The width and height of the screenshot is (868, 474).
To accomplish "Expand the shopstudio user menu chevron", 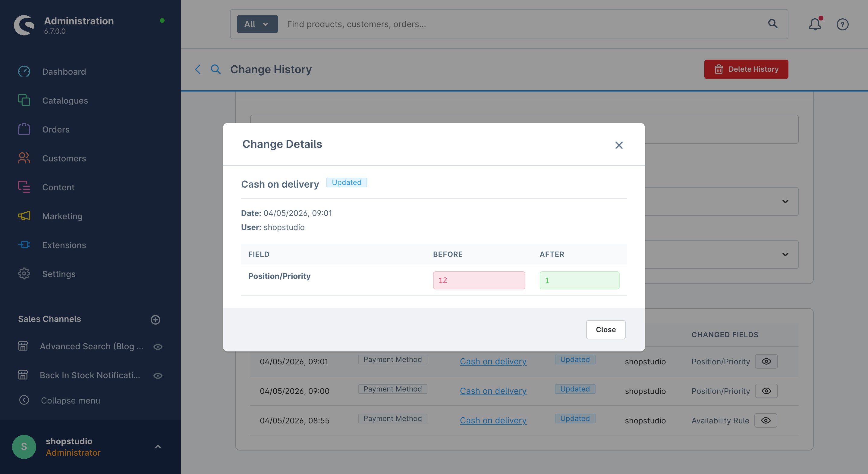I will (158, 446).
